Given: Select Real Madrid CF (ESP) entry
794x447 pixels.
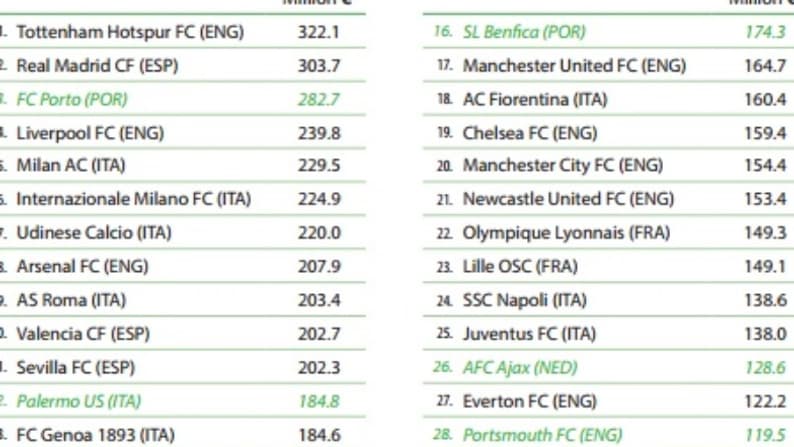Looking at the screenshot, I should [97, 66].
